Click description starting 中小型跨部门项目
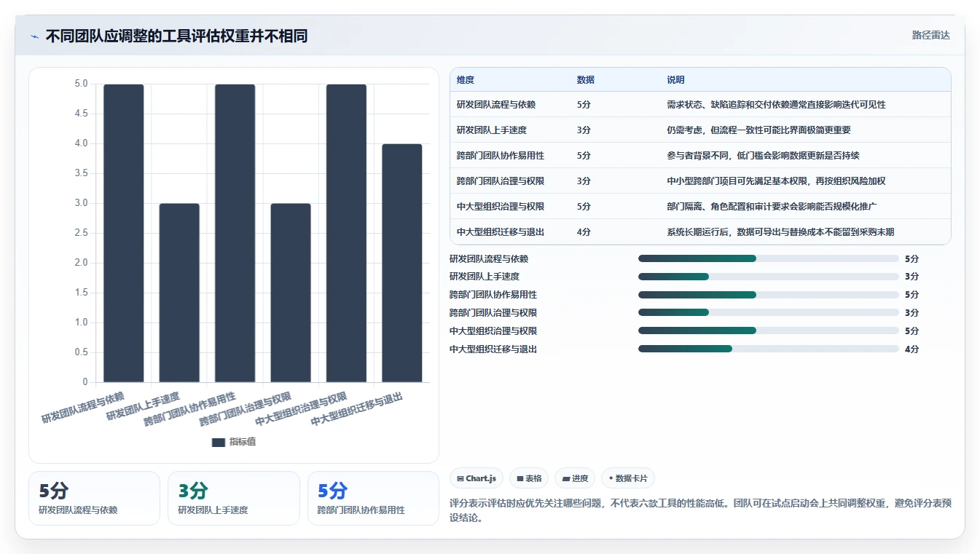Screen dimensions: 980x554 pyautogui.click(x=776, y=181)
